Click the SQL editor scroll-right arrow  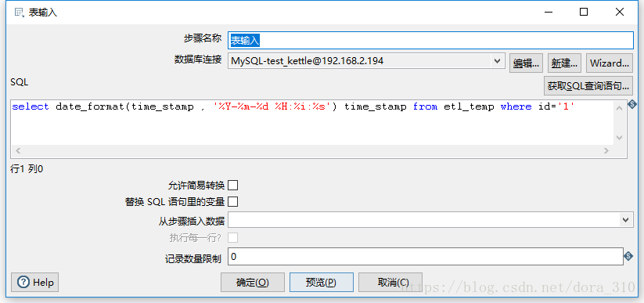click(x=606, y=151)
